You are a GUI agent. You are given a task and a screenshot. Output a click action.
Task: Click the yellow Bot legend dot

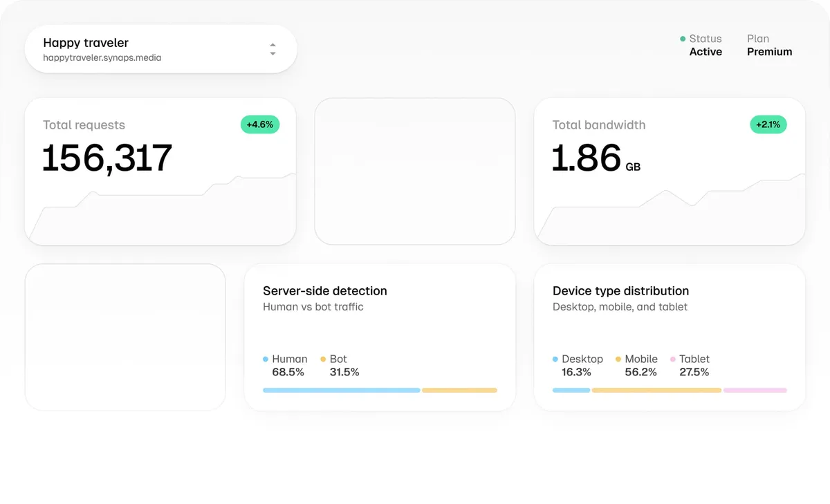pyautogui.click(x=323, y=360)
